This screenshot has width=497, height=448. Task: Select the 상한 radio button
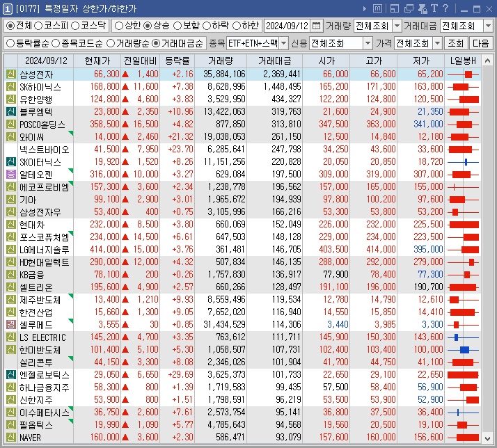(x=118, y=26)
